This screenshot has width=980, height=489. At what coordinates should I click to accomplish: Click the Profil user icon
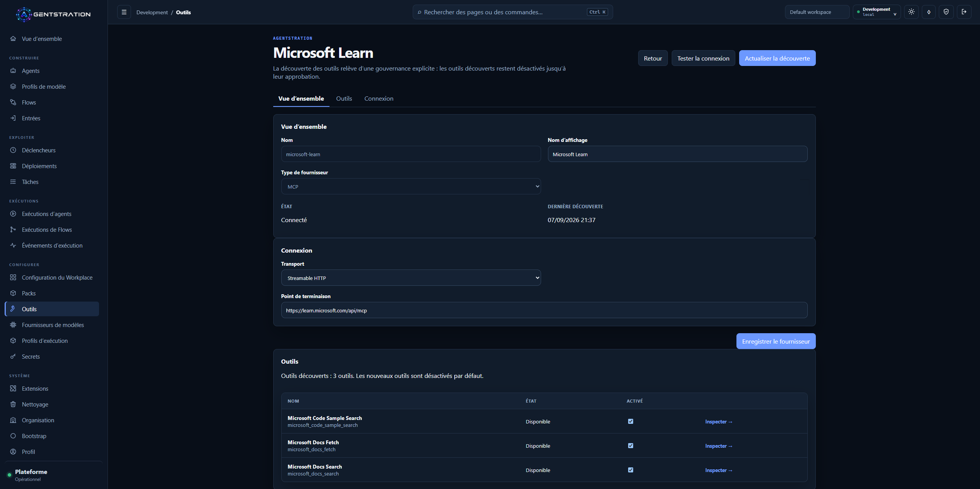[13, 452]
